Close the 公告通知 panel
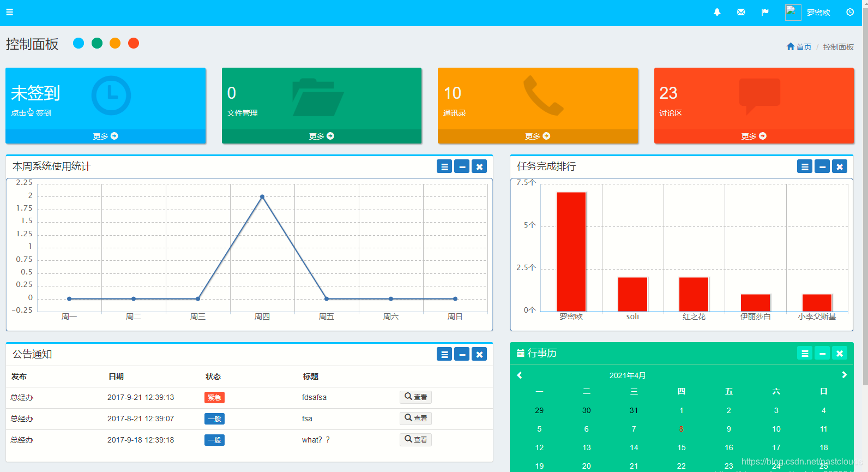 479,354
